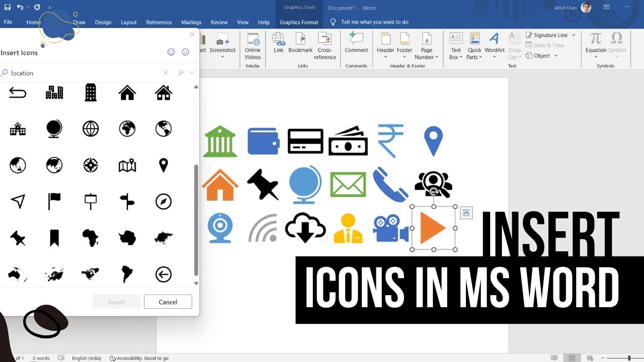Click the Insert button in Insert Icons dialog

coord(117,302)
